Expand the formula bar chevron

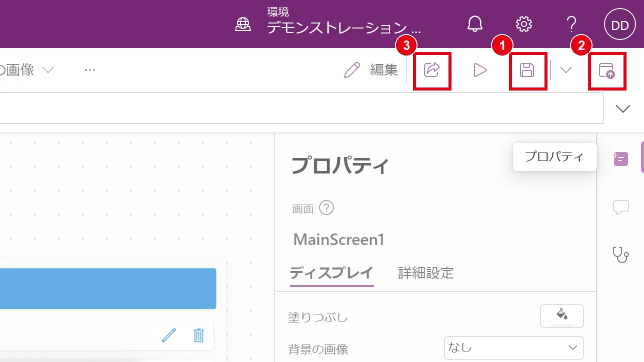pyautogui.click(x=623, y=109)
